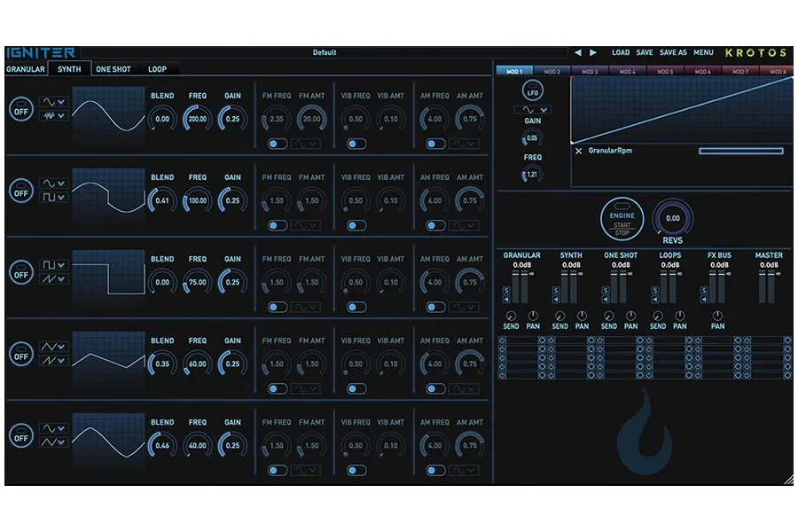
Task: Click the LFO circular button in Mod 1
Action: (532, 91)
